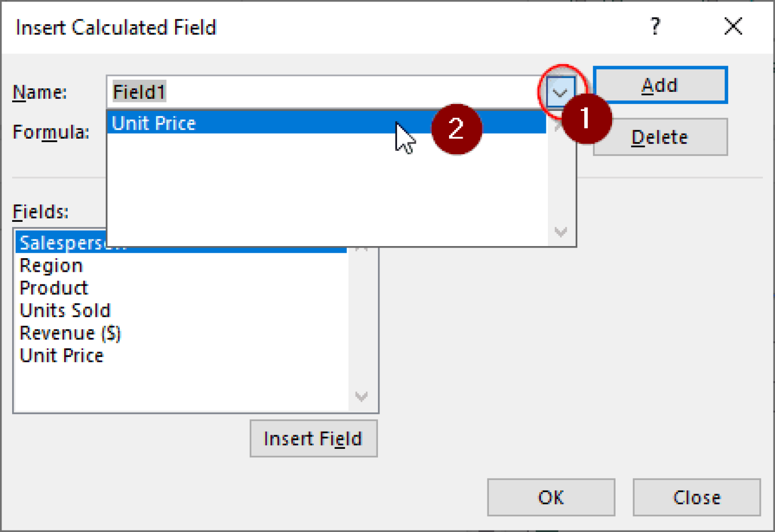Select Unit Price in the Fields list
Image resolution: width=775 pixels, height=532 pixels.
click(x=62, y=355)
